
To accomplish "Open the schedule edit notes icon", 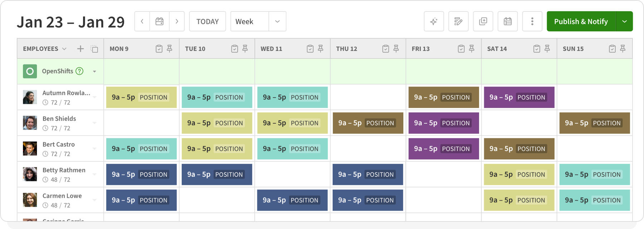I will point(458,21).
